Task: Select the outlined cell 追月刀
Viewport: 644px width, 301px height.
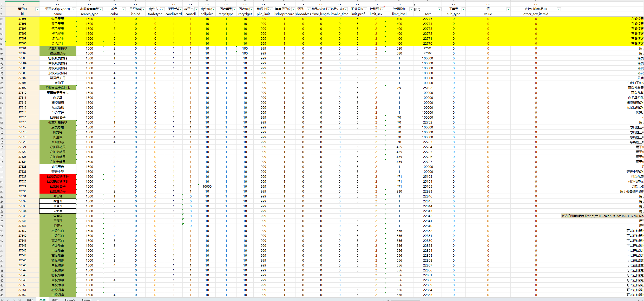Action: tap(58, 206)
